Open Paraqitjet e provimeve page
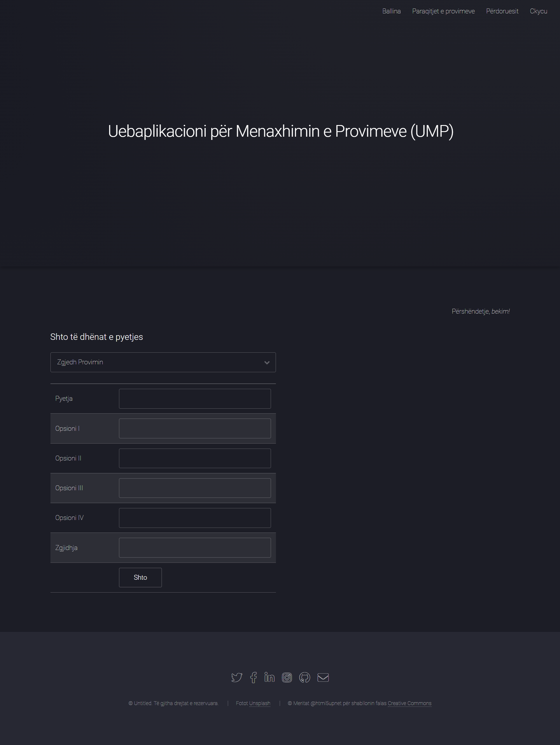This screenshot has height=745, width=560. (443, 11)
